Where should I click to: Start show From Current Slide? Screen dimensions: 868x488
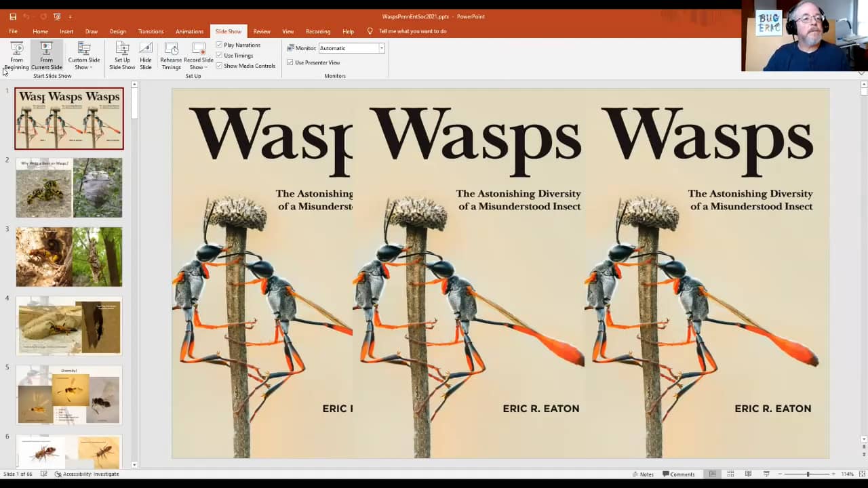pyautogui.click(x=46, y=56)
